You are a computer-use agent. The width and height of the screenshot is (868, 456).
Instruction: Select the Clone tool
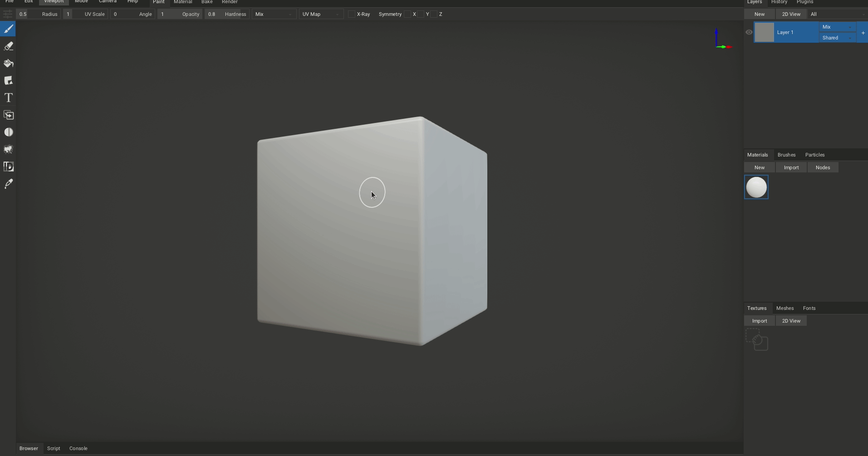[x=8, y=115]
